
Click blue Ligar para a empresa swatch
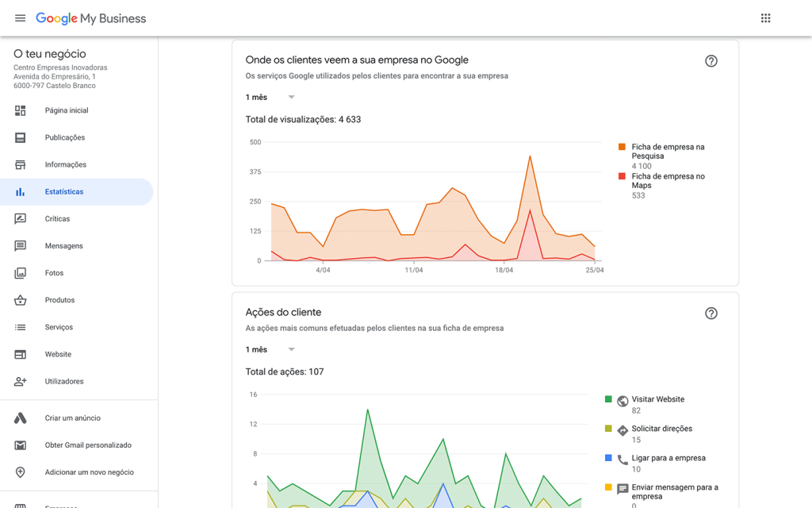(608, 458)
